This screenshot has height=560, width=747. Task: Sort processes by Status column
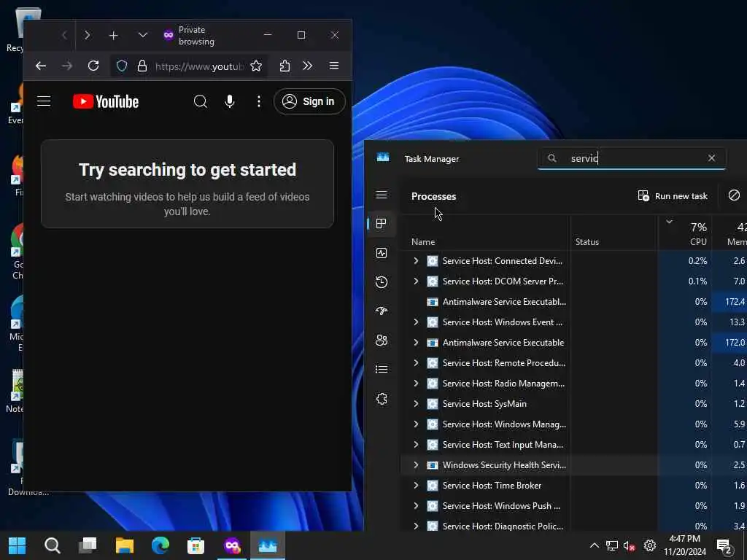pyautogui.click(x=587, y=242)
